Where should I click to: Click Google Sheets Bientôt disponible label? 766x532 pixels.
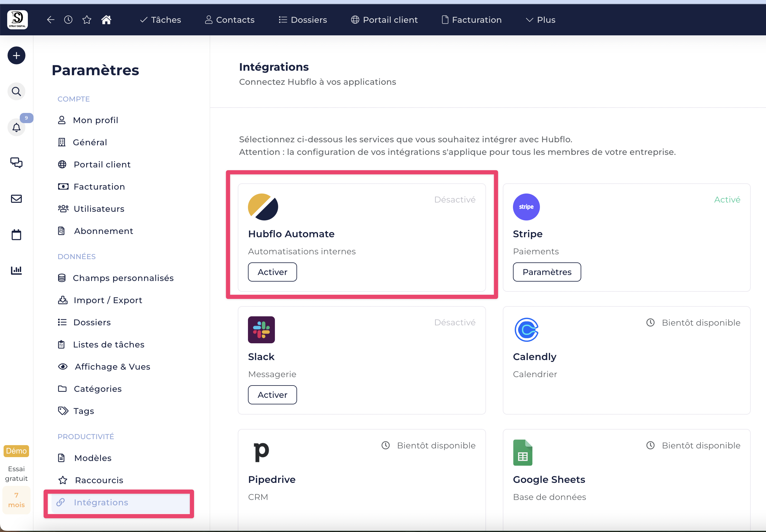tap(693, 446)
